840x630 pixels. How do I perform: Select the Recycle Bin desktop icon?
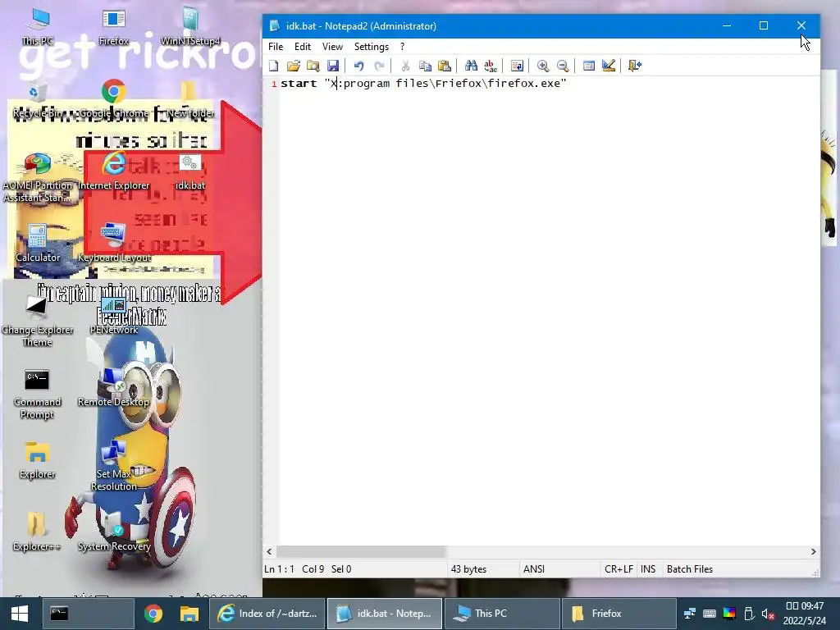point(38,99)
